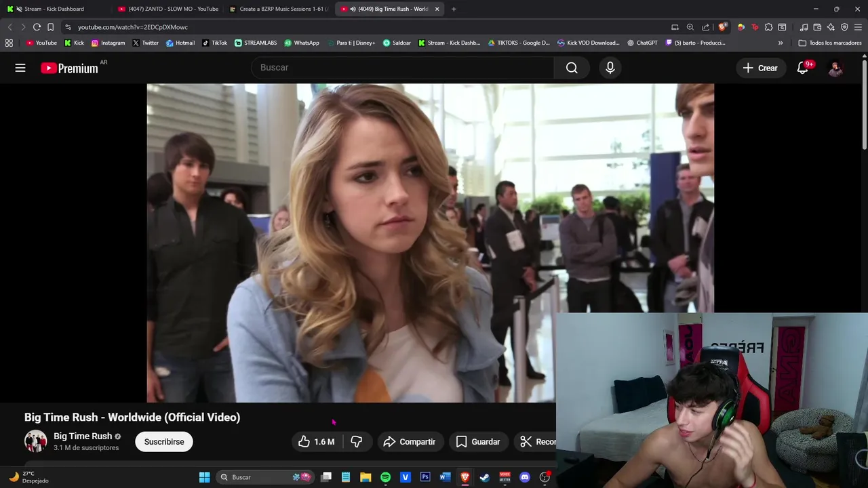The height and width of the screenshot is (488, 868).
Task: Click the Compartir share button
Action: [410, 442]
